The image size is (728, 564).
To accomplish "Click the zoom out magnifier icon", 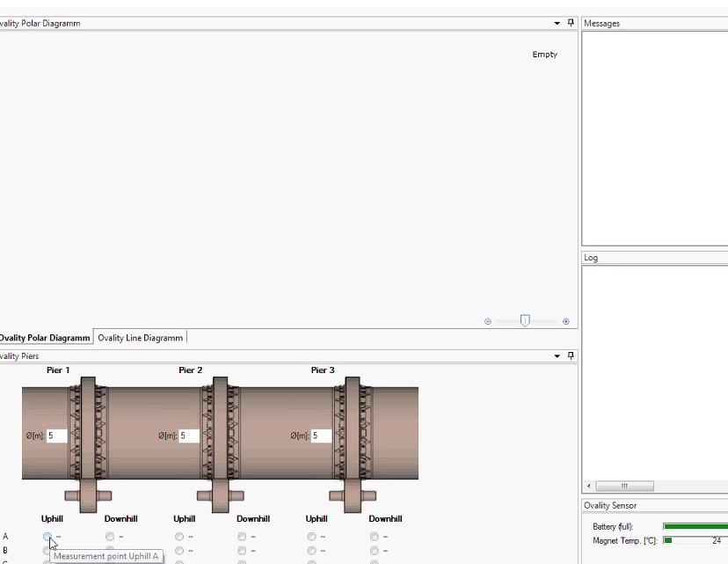I will [487, 321].
